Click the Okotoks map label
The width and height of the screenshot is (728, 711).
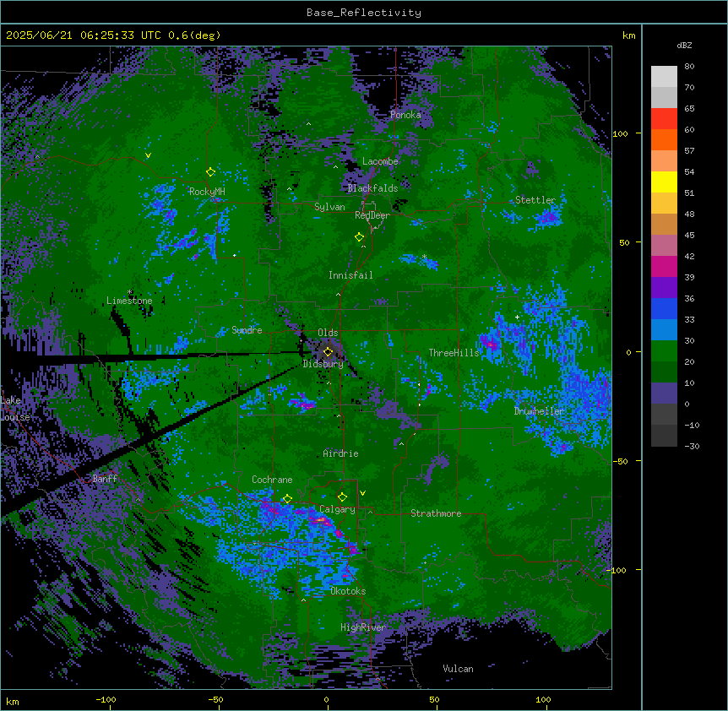tap(348, 591)
